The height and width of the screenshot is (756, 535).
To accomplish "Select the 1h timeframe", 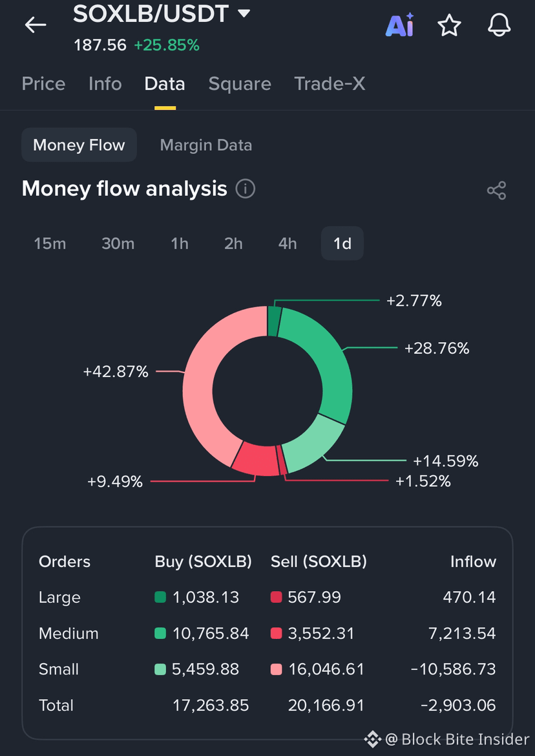I will pyautogui.click(x=180, y=243).
